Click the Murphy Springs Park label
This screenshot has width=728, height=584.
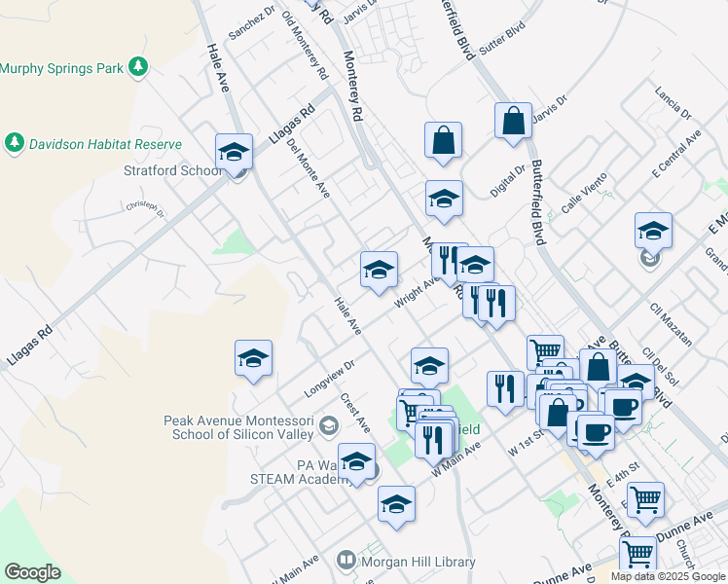[62, 69]
